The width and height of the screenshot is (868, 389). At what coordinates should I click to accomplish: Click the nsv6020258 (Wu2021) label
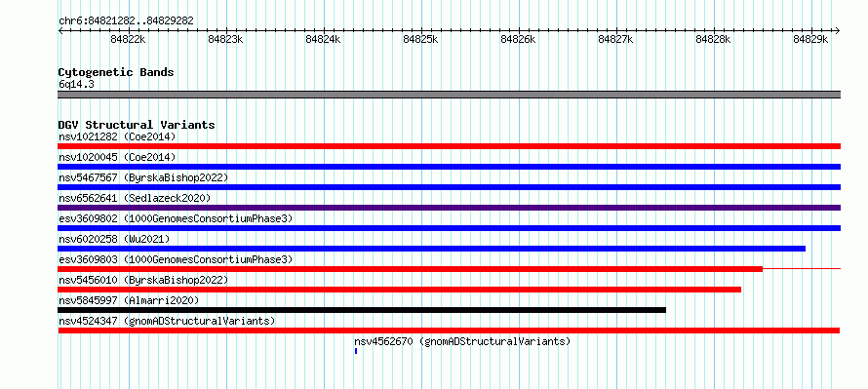point(114,239)
